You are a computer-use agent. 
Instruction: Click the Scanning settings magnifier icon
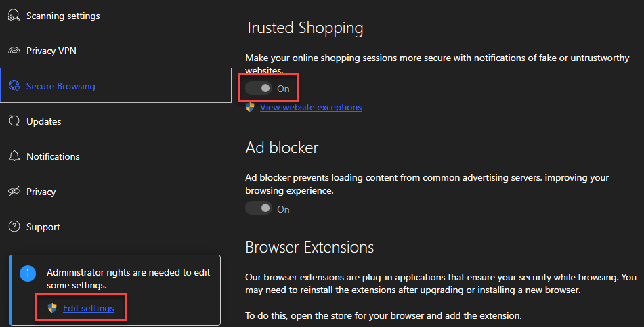point(14,16)
